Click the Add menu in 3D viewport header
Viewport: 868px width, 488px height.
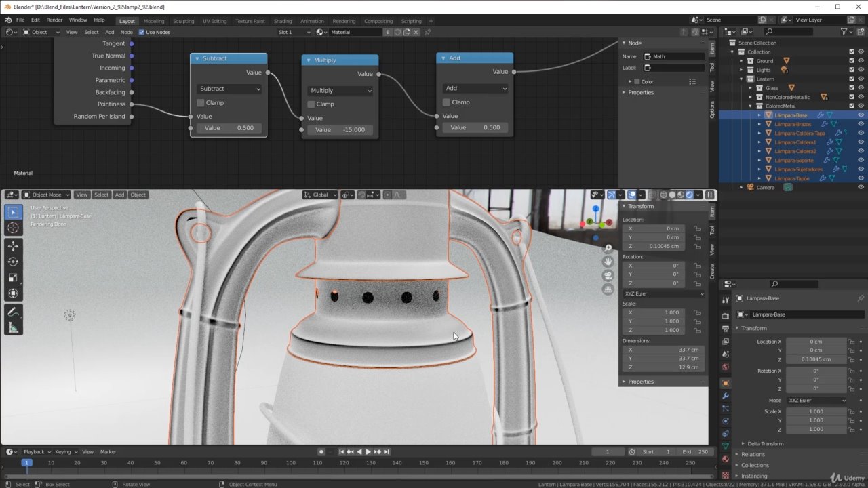click(119, 195)
